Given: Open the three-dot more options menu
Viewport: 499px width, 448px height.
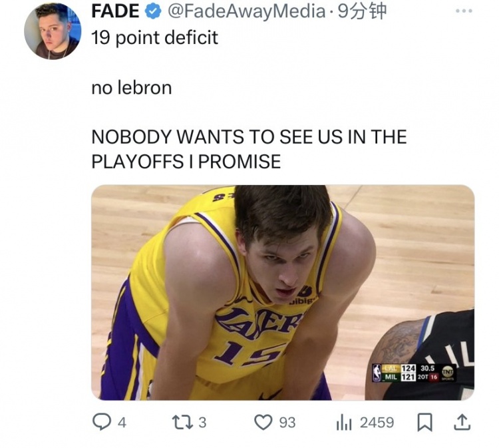Looking at the screenshot, I should coord(464,11).
